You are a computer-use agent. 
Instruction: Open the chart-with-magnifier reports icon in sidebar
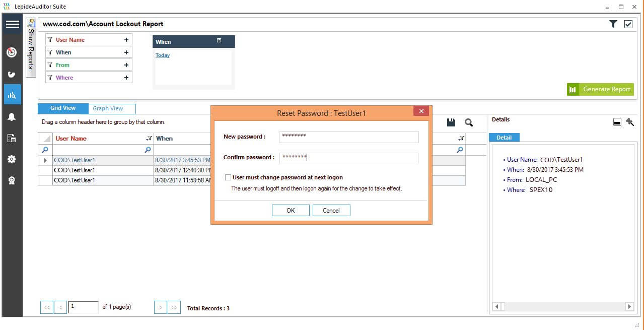[x=12, y=95]
